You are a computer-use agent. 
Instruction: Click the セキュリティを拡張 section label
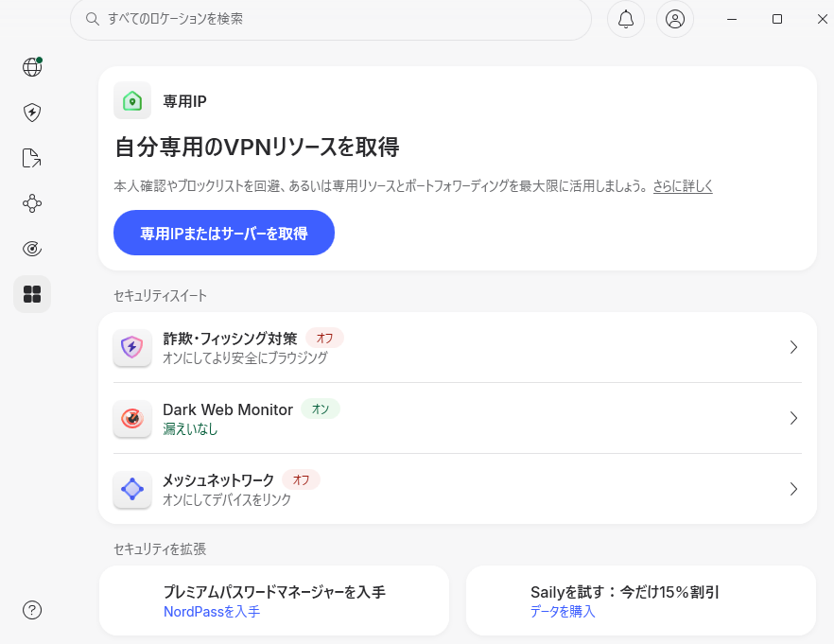click(160, 548)
